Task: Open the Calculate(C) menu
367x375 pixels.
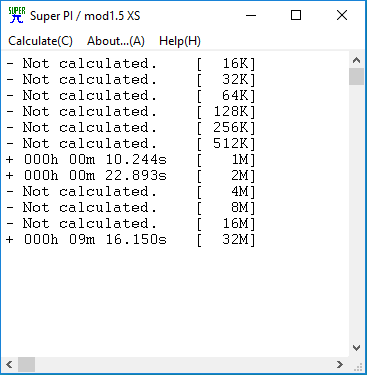Action: (40, 41)
